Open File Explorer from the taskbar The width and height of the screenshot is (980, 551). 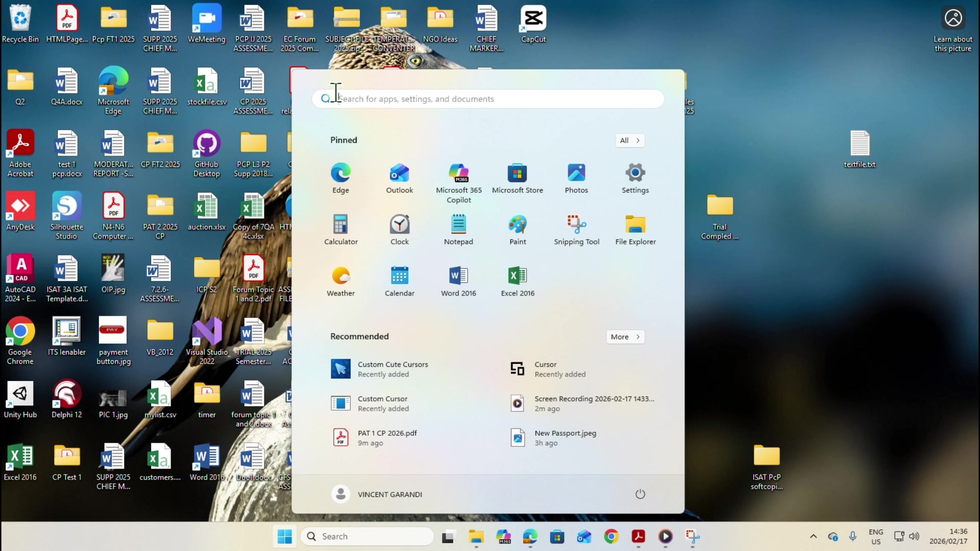pos(476,536)
